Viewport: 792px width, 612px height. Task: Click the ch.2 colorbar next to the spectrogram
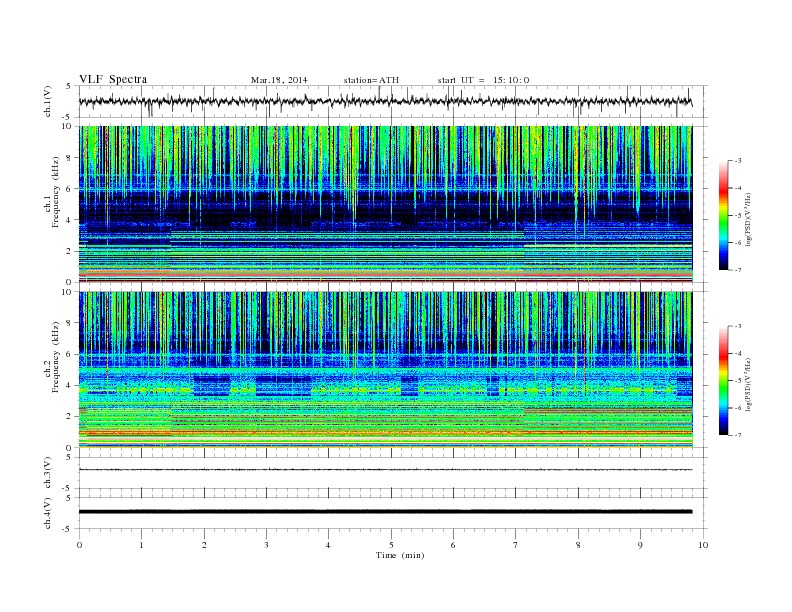(723, 381)
